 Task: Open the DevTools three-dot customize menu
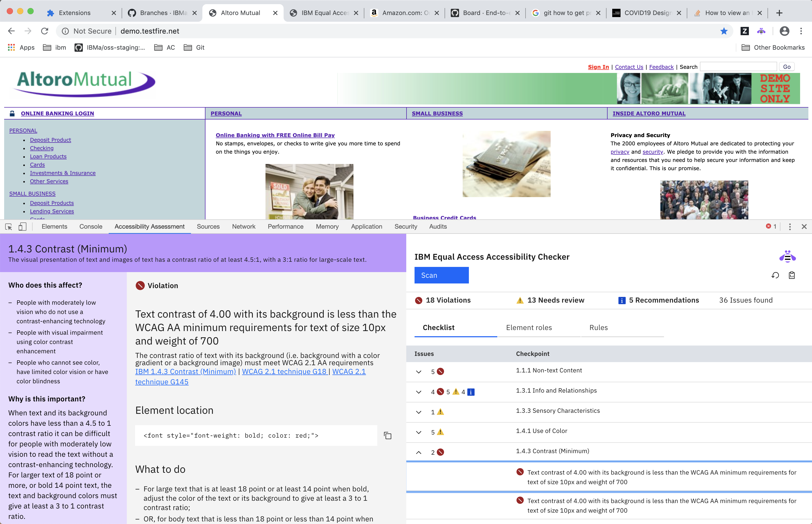790,227
